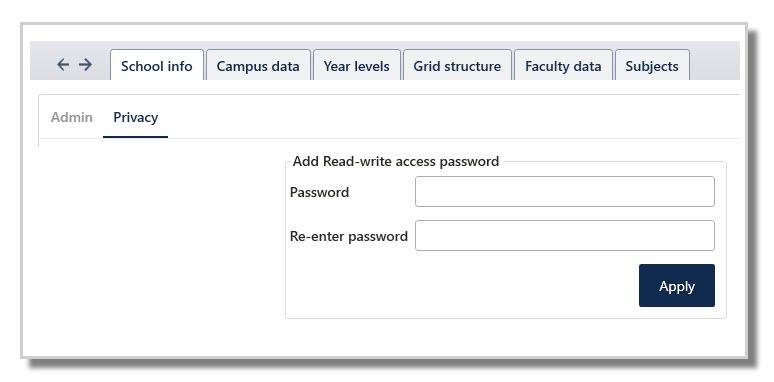Focus the Re-enter password field

point(565,235)
